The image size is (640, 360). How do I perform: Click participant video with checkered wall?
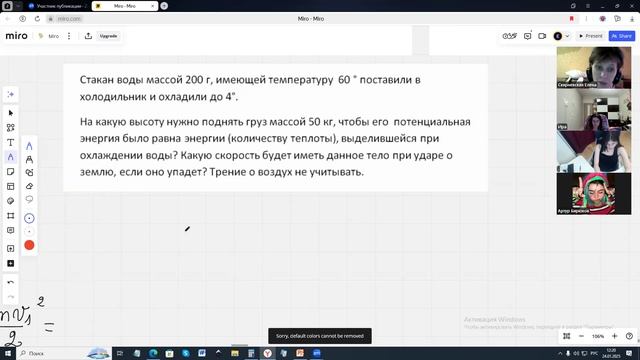pyautogui.click(x=593, y=110)
